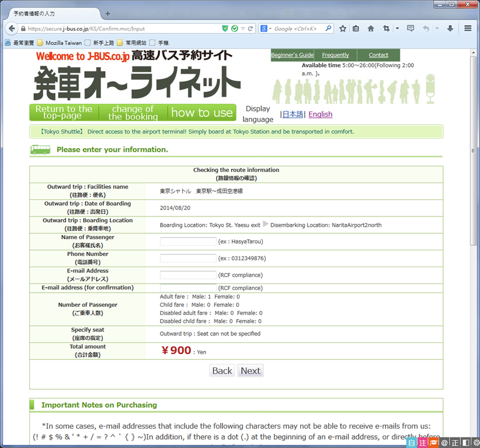Click the how to use button
This screenshot has width=480, height=448.
202,113
